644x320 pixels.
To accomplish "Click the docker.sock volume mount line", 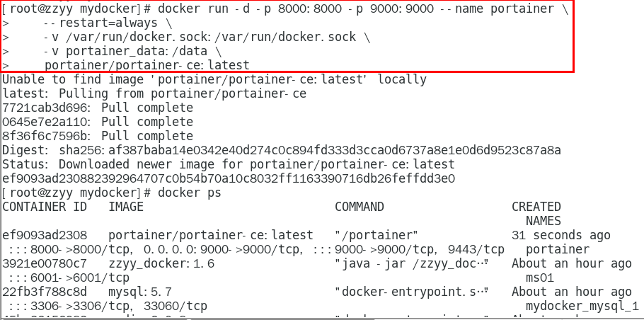I will pos(207,37).
